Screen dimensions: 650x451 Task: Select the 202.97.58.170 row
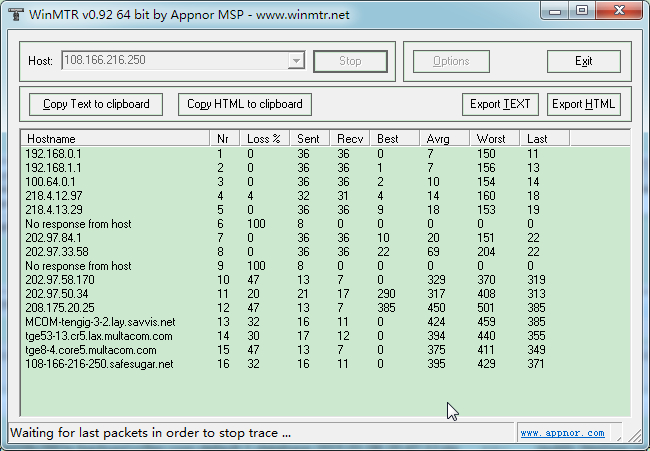(x=325, y=280)
